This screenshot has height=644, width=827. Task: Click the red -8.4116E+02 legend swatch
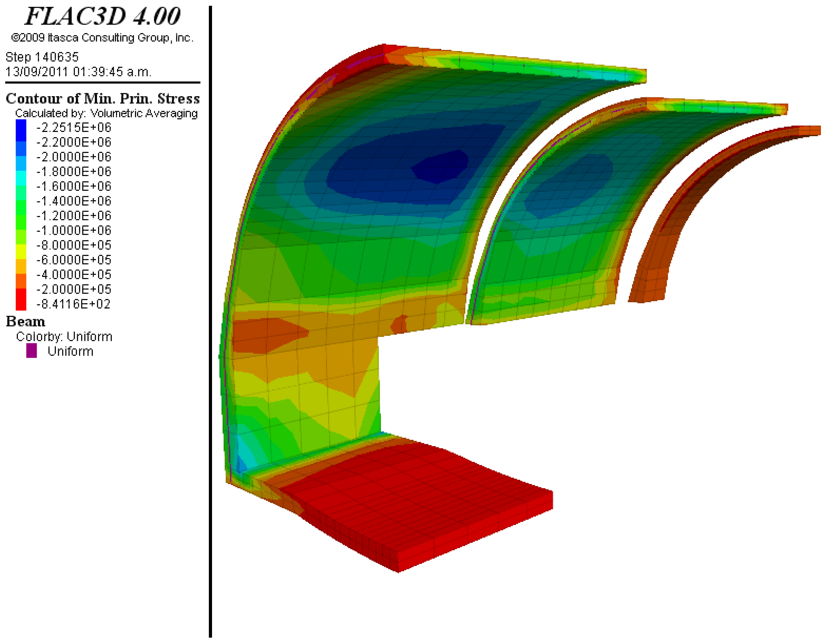[21, 303]
